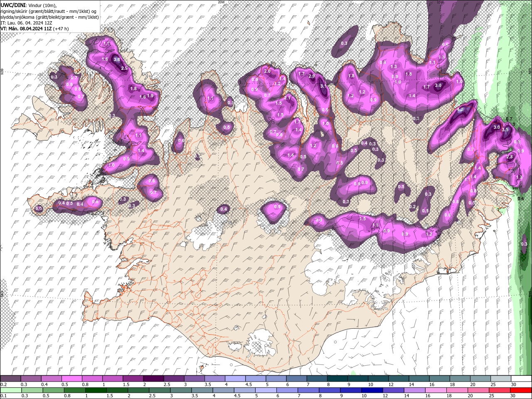
Task: Click the bold 'VT: Mán. 08.04.2024 11Z' valid time
Action: point(26,29)
